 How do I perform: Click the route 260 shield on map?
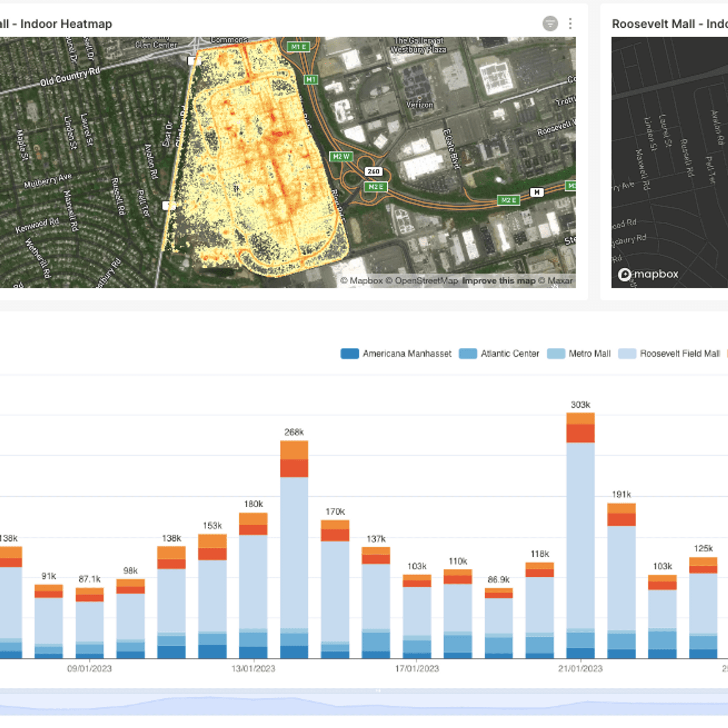click(x=373, y=171)
